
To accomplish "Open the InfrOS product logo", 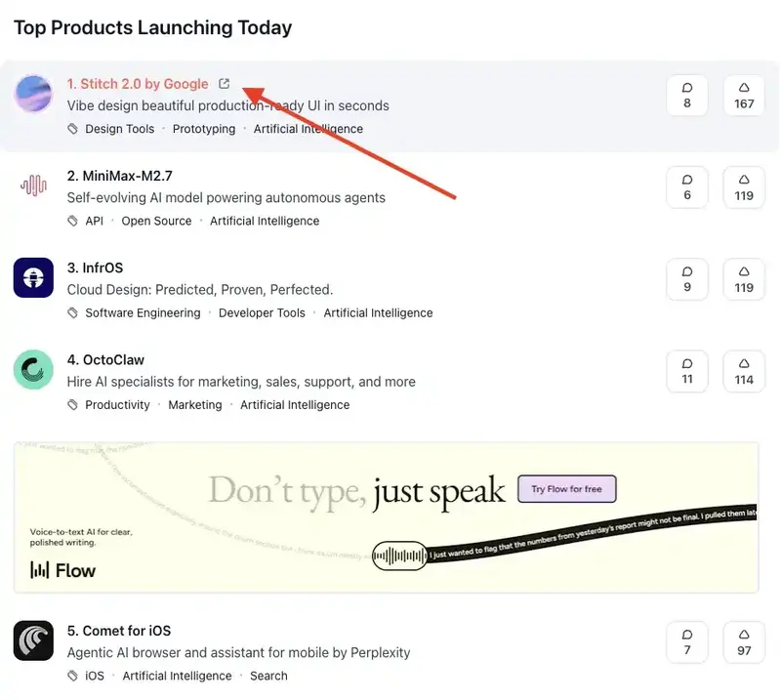I will (x=33, y=277).
